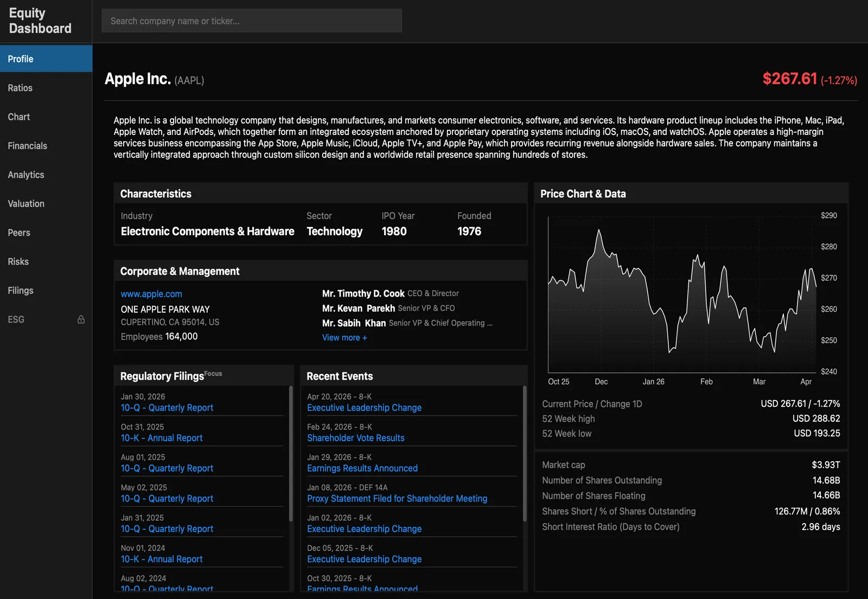868x599 pixels.
Task: Click the $267.61 header price
Action: pyautogui.click(x=790, y=79)
